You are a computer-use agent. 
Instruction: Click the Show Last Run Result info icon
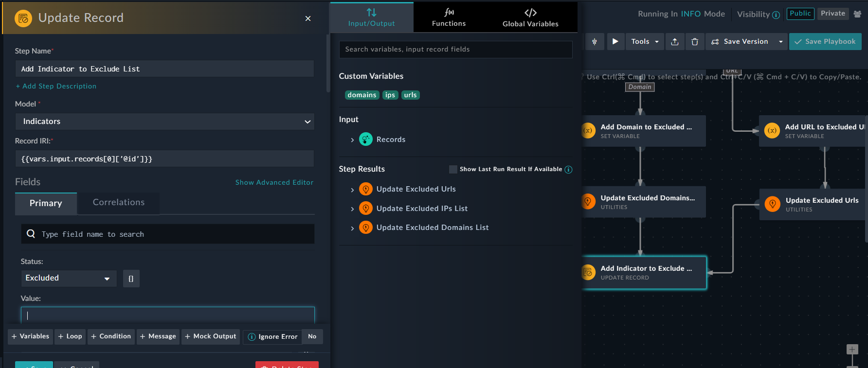568,170
